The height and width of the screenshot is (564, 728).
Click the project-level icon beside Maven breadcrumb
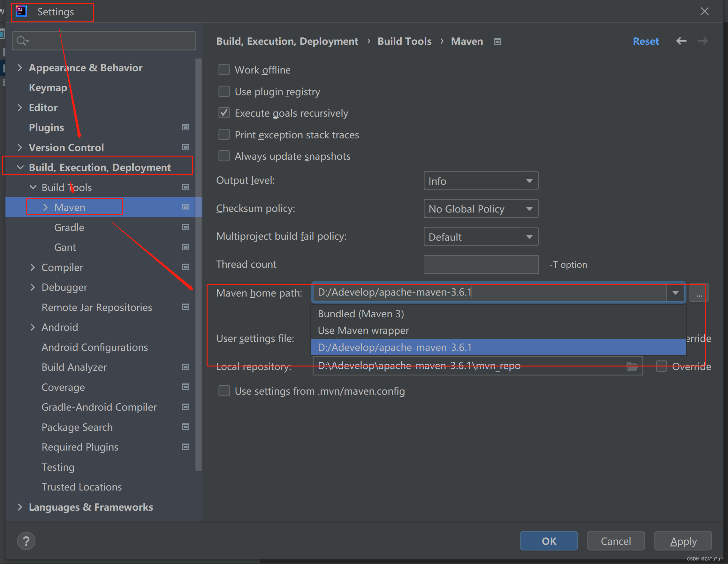tap(497, 41)
